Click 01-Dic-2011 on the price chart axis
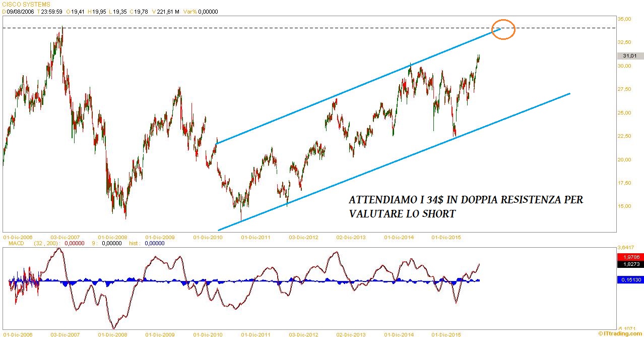 tap(255, 237)
